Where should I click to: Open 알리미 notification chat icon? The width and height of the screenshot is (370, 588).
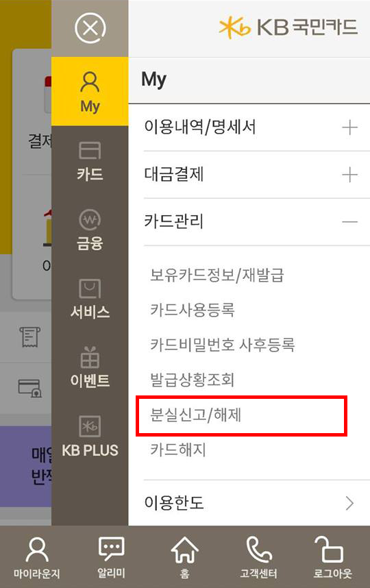(111, 549)
